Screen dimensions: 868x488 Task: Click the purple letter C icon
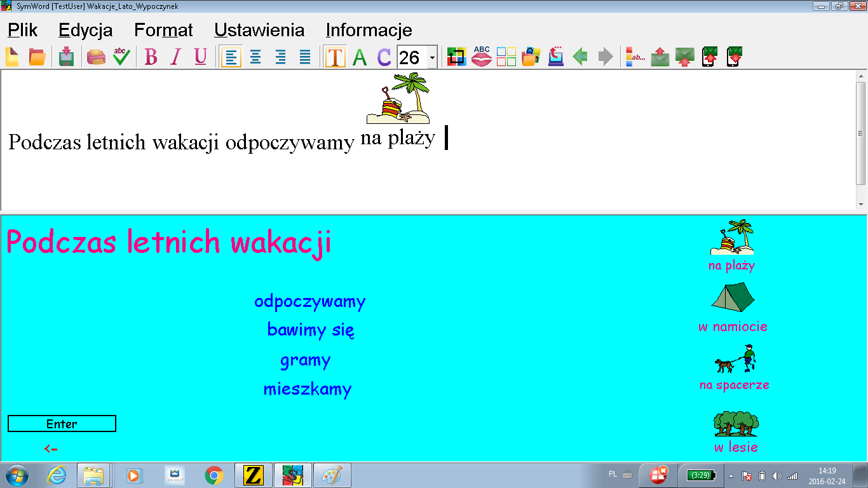tap(384, 57)
